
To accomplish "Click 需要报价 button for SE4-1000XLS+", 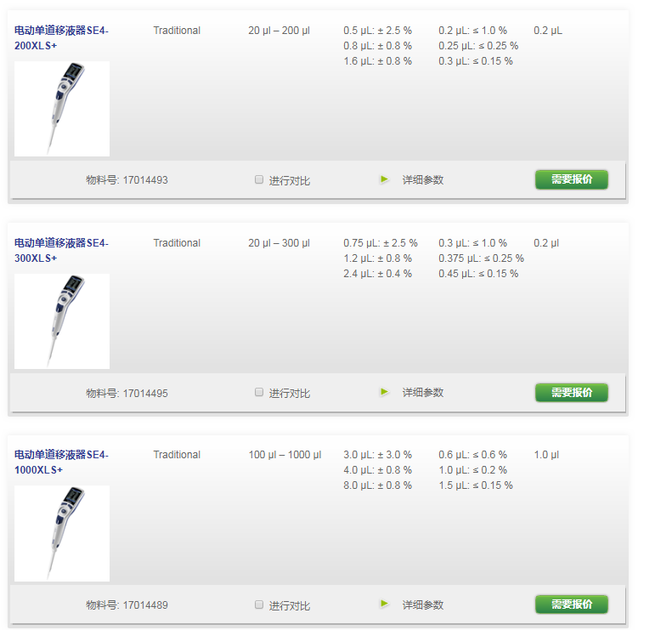I will click(571, 604).
